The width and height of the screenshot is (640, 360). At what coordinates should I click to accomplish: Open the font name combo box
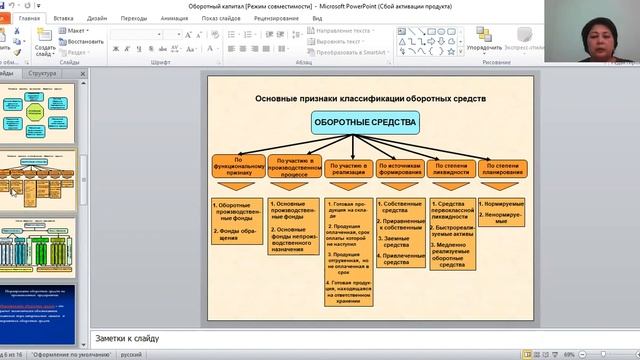[136, 35]
